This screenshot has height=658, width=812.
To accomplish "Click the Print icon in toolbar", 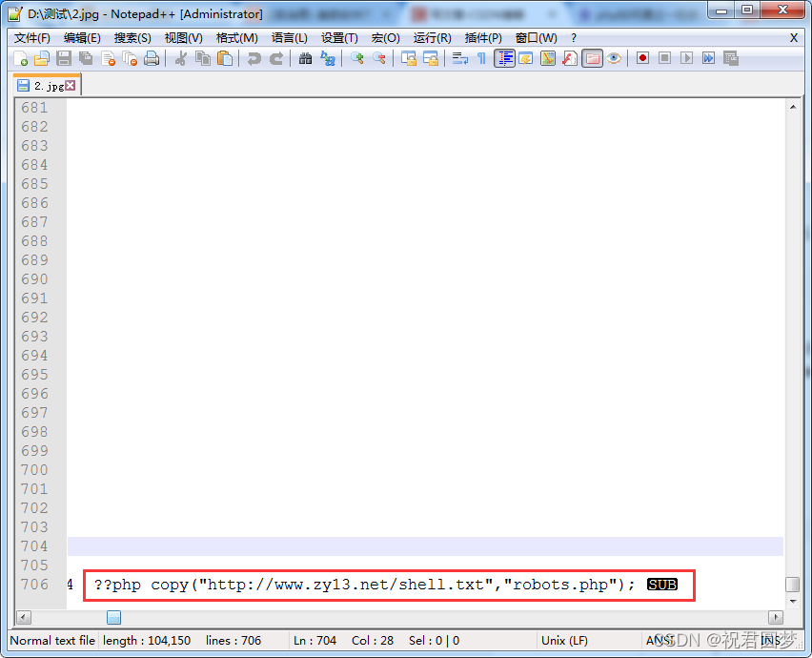I will (x=151, y=58).
